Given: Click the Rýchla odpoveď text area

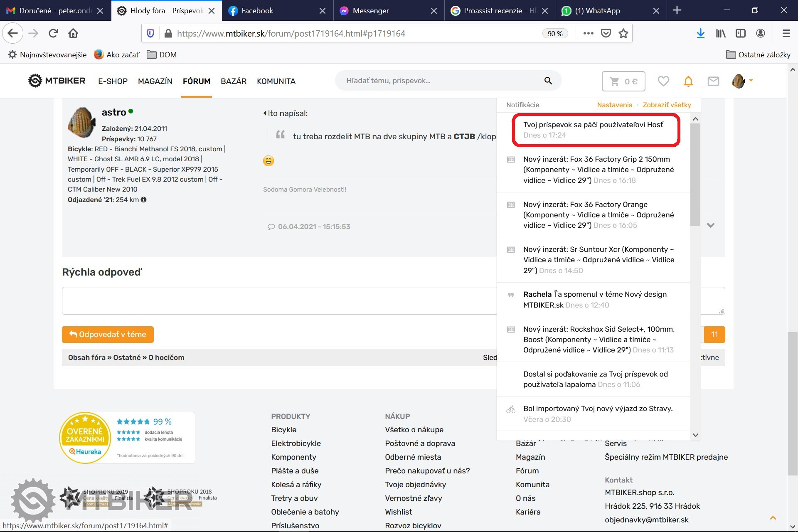Looking at the screenshot, I should [278, 300].
